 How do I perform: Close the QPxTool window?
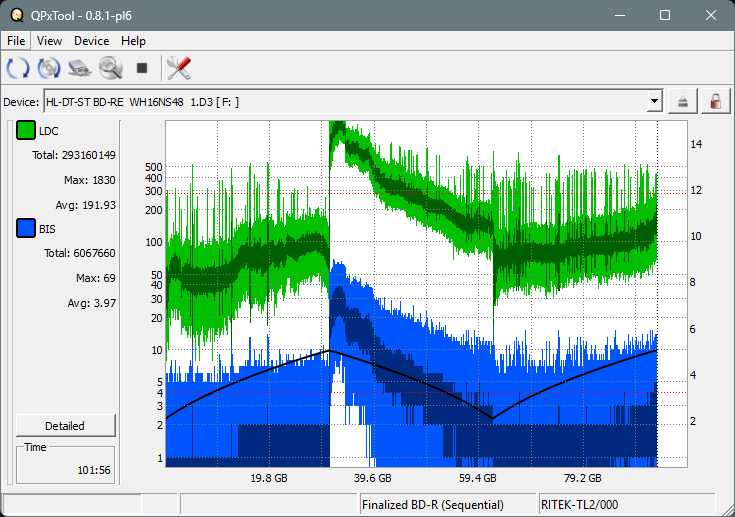tap(711, 15)
